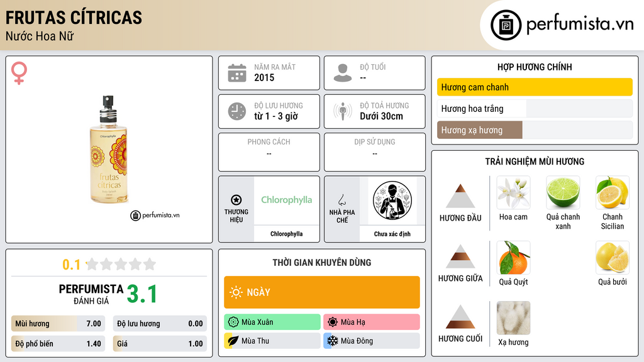Click the Trải nghiệm mùi hương heading

(535, 162)
